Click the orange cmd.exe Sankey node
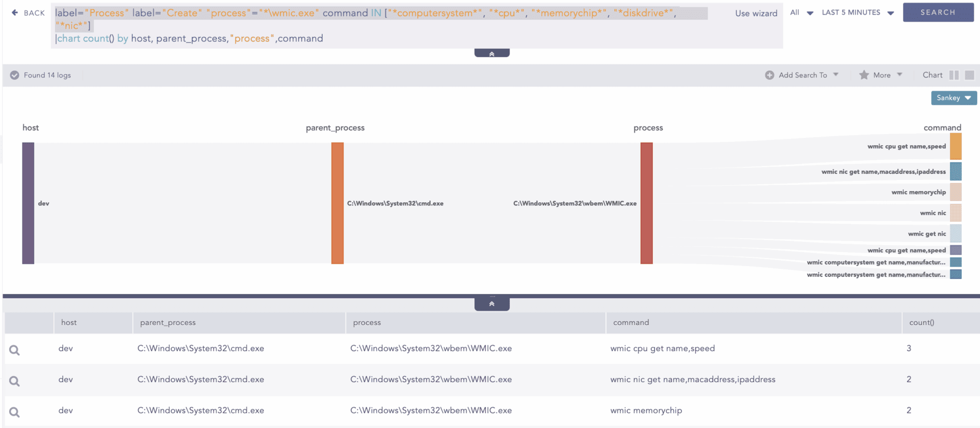 point(337,203)
